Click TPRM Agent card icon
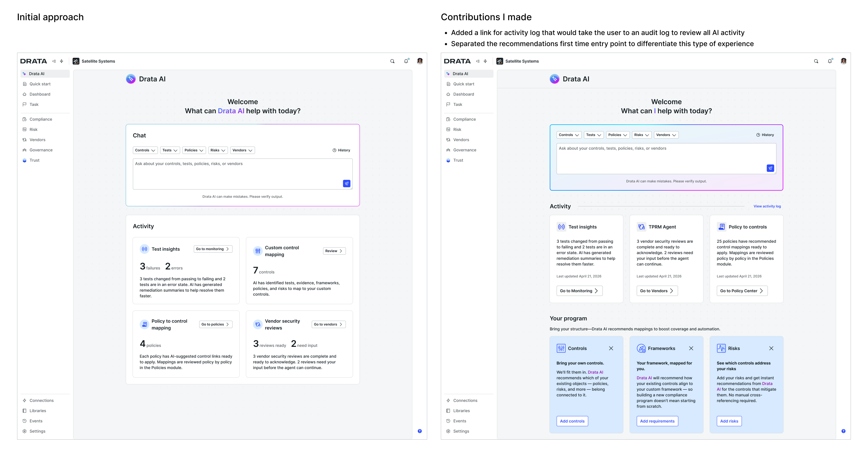The width and height of the screenshot is (868, 451). pyautogui.click(x=642, y=227)
